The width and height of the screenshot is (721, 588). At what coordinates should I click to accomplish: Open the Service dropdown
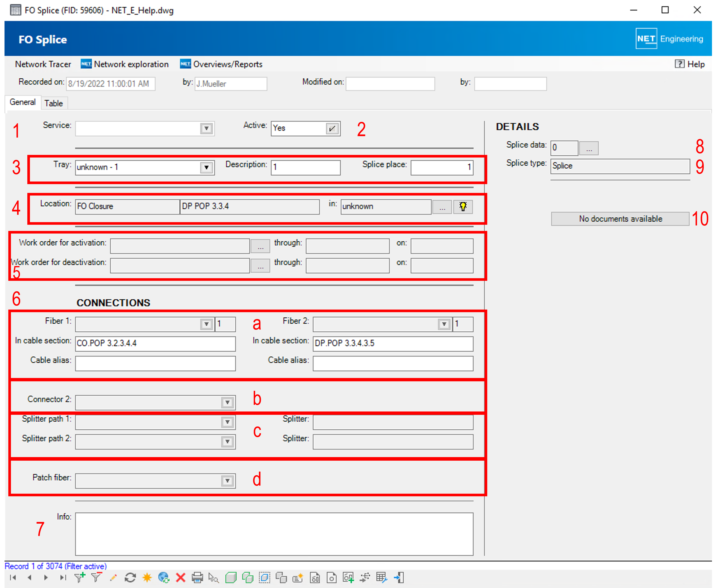pos(206,129)
